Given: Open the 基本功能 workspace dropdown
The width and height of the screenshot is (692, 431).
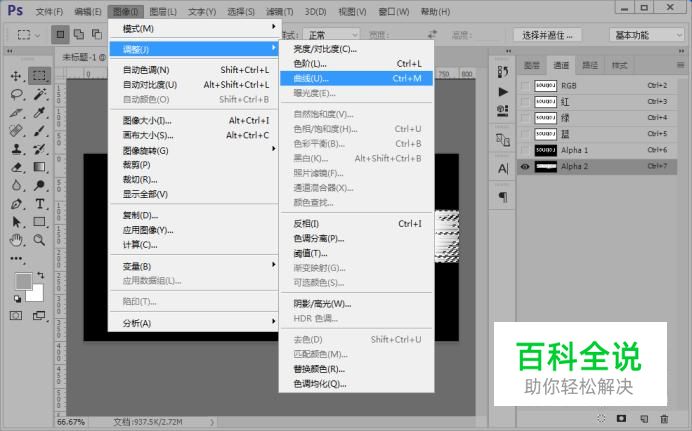Looking at the screenshot, I should point(647,35).
